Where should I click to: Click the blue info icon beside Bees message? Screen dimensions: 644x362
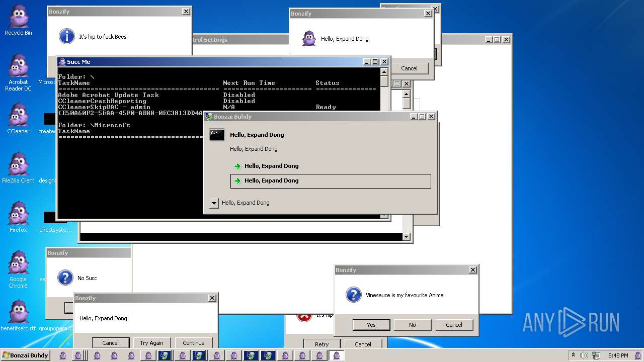point(67,36)
